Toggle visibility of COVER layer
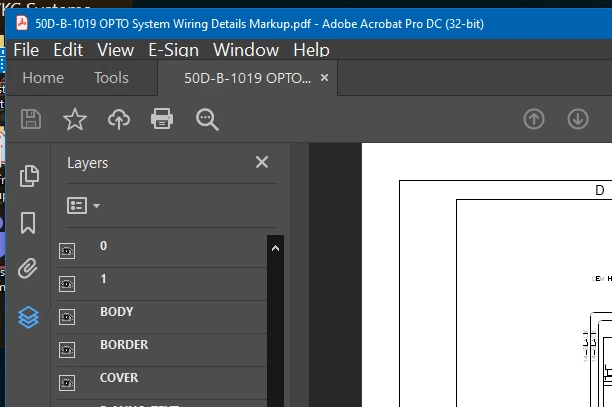Screen dimensions: 612x407 click(67, 383)
